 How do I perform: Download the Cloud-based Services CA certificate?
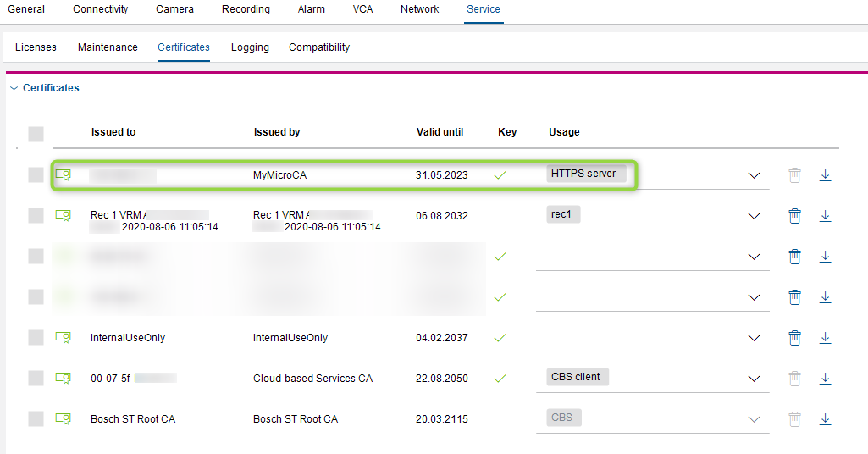[825, 379]
